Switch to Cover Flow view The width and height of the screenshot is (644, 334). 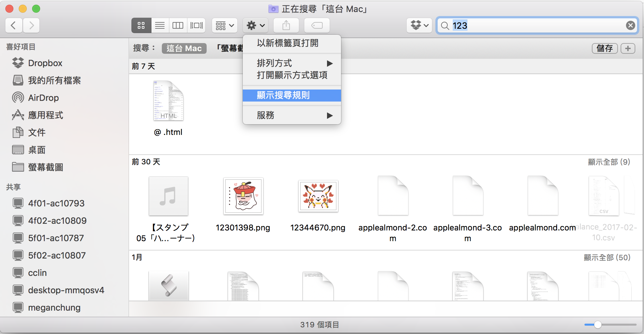[197, 25]
